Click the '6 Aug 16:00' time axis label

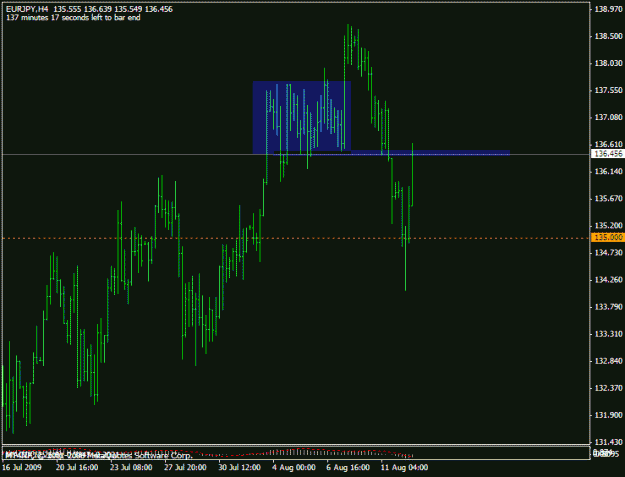coord(348,467)
